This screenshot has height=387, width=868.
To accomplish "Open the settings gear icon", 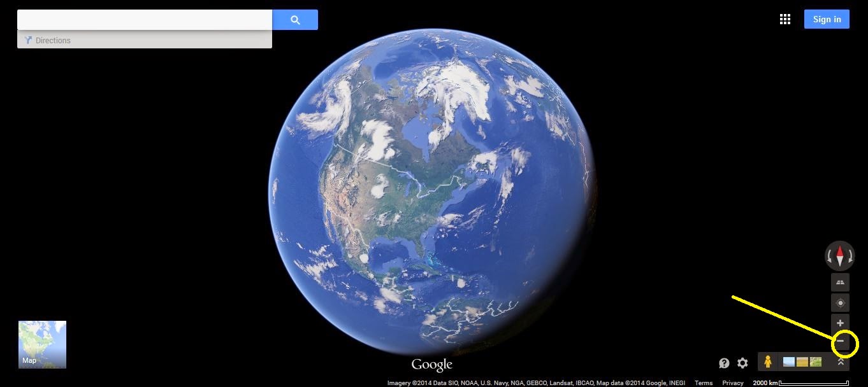I will [742, 363].
